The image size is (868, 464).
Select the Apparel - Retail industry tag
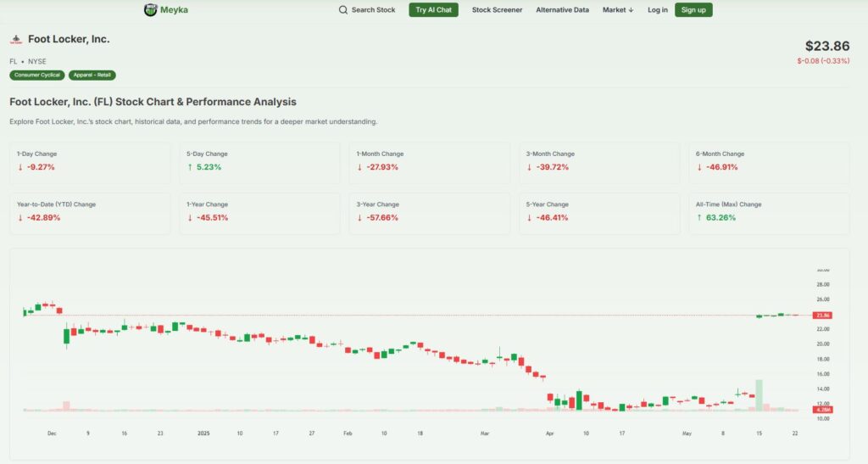coord(92,75)
